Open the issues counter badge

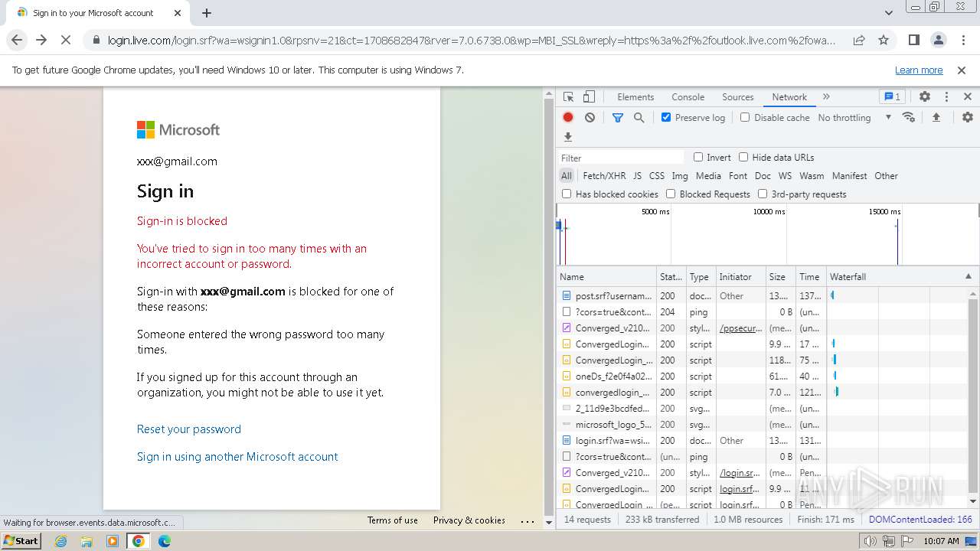893,97
